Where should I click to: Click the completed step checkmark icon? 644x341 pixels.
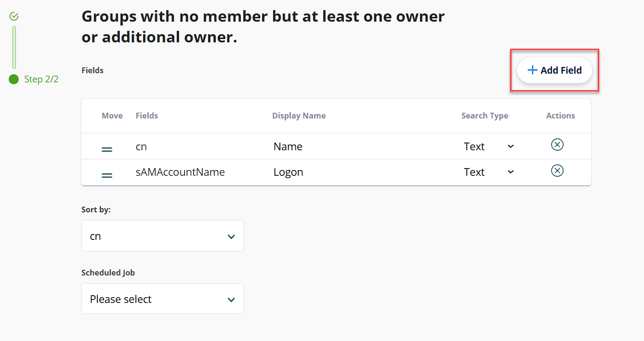(14, 16)
